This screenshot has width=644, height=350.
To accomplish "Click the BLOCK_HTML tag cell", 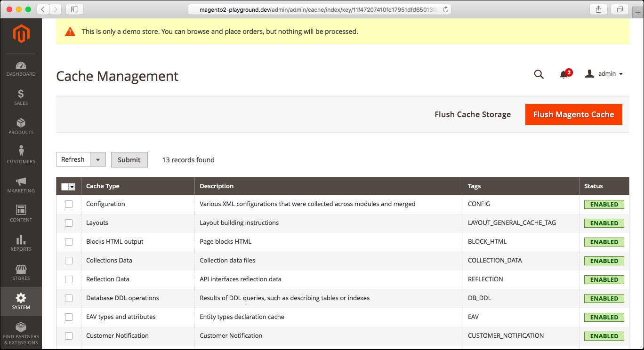I will (x=487, y=241).
